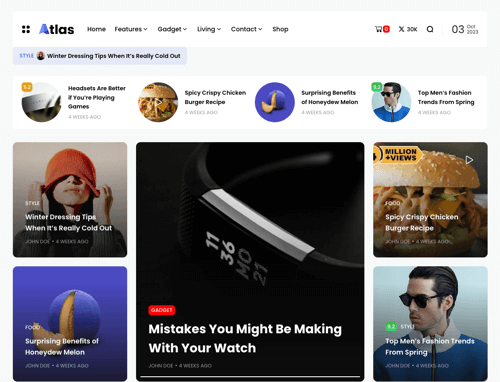The width and height of the screenshot is (500, 382).
Task: Open Top Men's Fashion Trends From Spring card
Action: pos(430,346)
